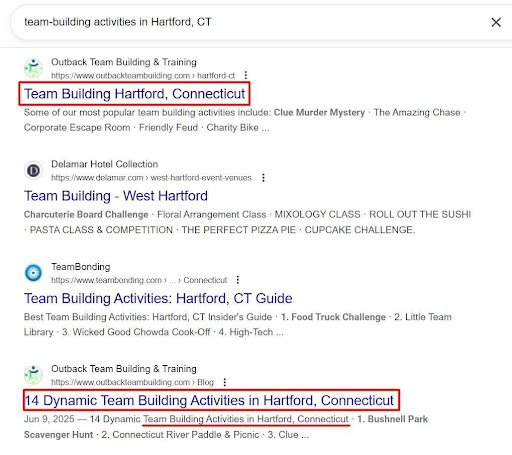Click Delamar Hotel Collection favicon
The width and height of the screenshot is (512, 455).
pyautogui.click(x=33, y=170)
